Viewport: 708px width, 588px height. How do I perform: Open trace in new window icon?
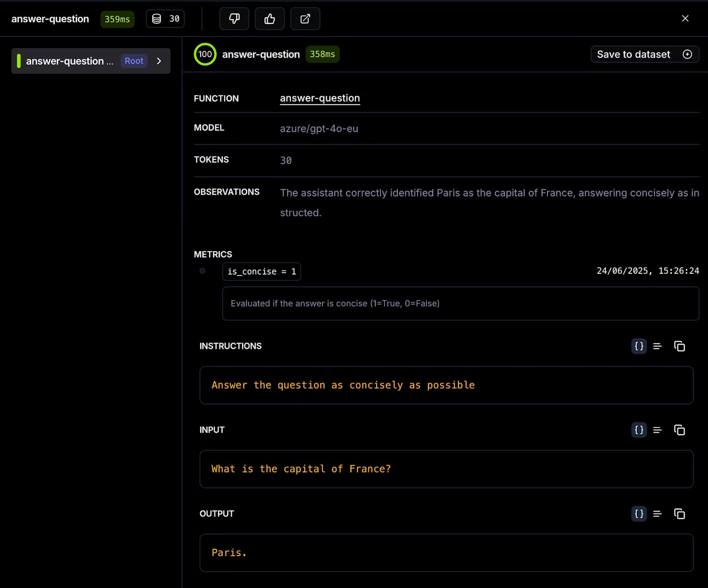click(305, 19)
